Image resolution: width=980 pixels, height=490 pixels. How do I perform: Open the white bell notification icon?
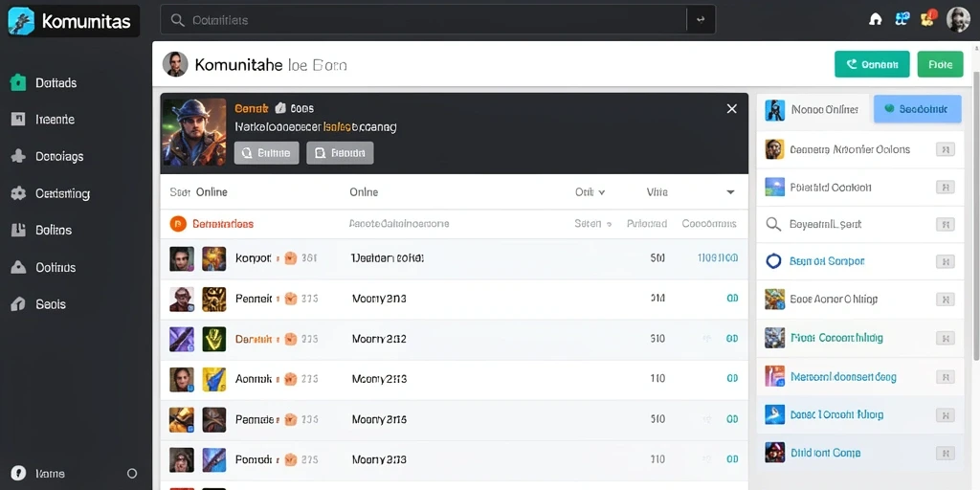[876, 19]
